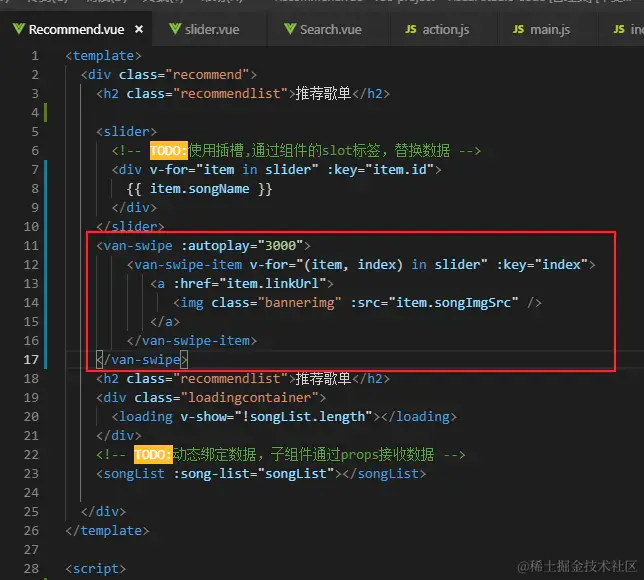Click the Vue icon on Recommend.vue tab
Viewport: 644px width, 580px height.
18,29
